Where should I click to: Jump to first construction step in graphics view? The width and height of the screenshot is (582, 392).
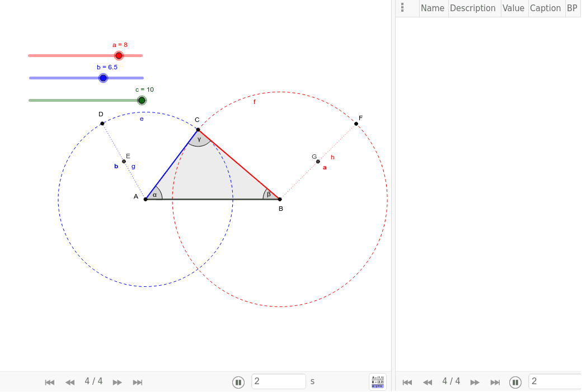[x=50, y=382]
